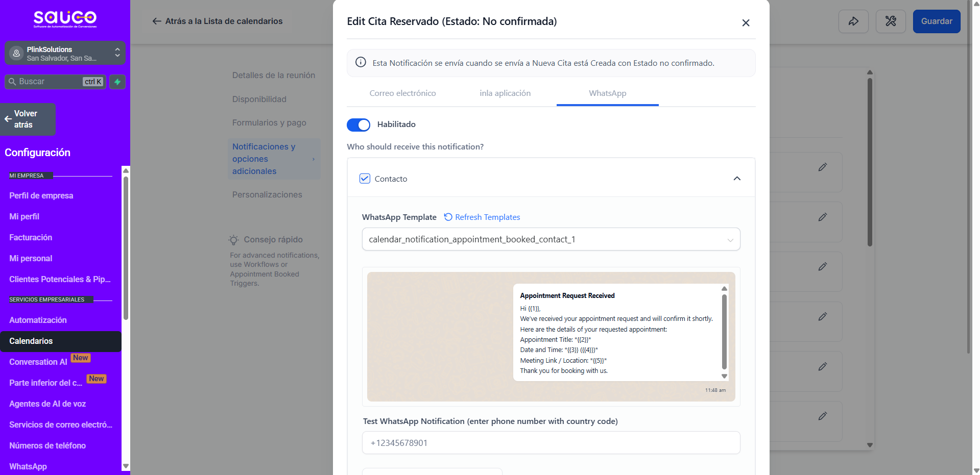Screen dimensions: 980x475
Task: Close the Edit Cita Reservado dialog
Action: 746,22
